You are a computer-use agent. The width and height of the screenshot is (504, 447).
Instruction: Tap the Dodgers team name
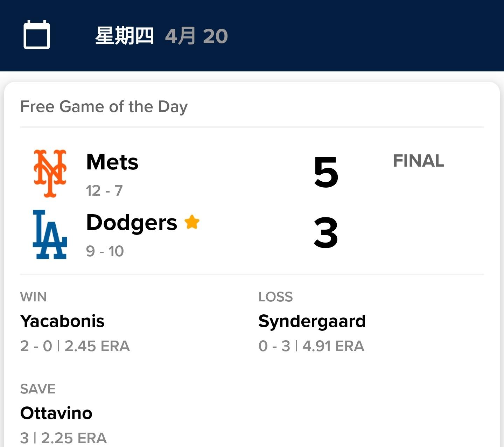(x=132, y=222)
